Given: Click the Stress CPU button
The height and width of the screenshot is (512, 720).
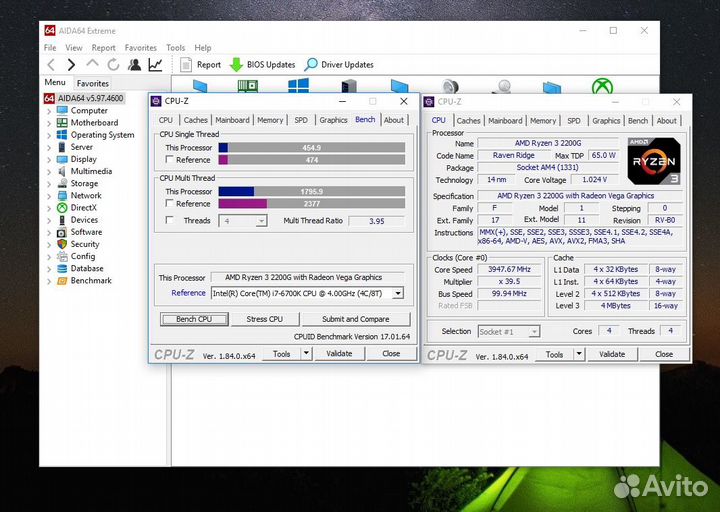Looking at the screenshot, I should tap(264, 319).
